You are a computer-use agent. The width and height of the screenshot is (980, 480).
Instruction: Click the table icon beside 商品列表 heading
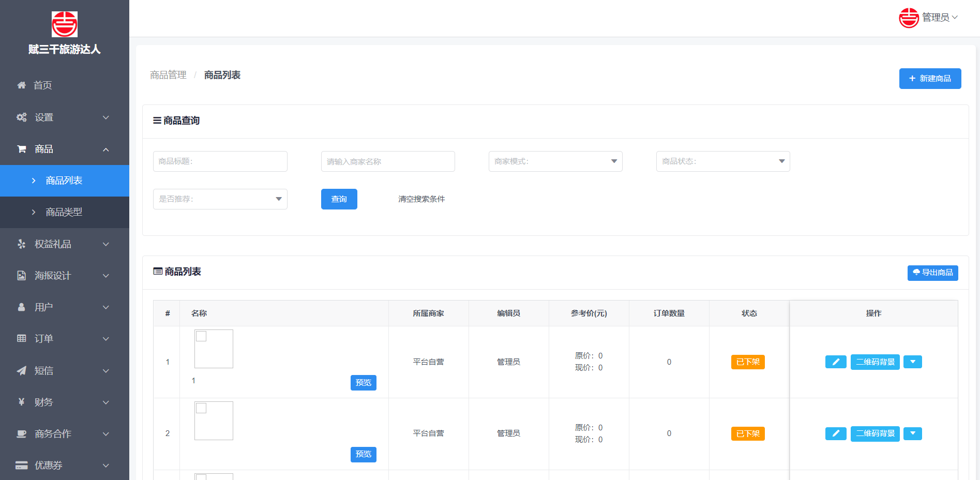coord(158,271)
